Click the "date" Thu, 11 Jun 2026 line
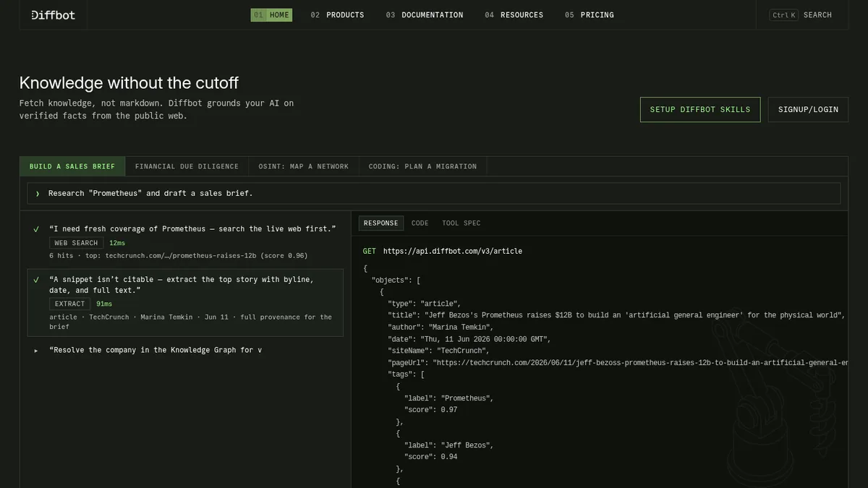 [x=470, y=339]
